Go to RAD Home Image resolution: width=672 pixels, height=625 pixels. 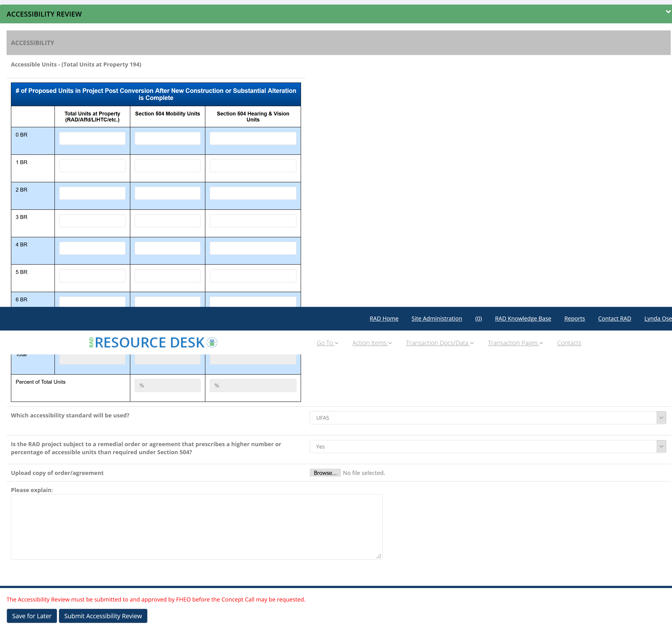384,319
